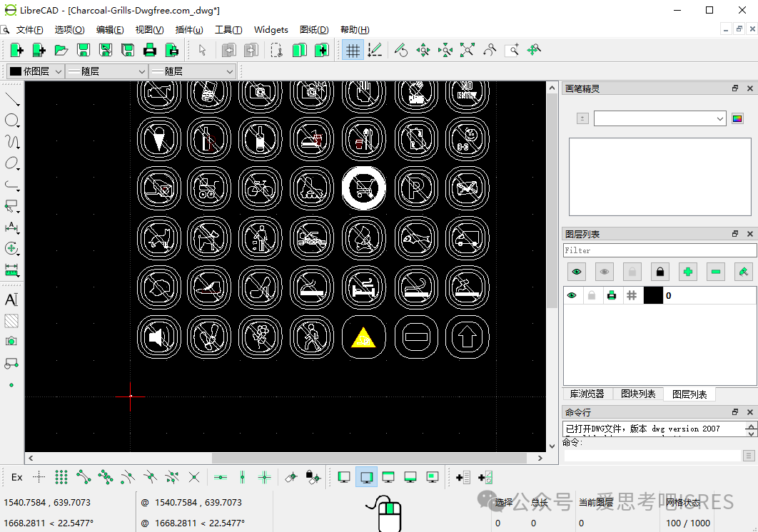Select the Line tool in left toolbar
Image resolution: width=758 pixels, height=532 pixels.
pyautogui.click(x=11, y=98)
